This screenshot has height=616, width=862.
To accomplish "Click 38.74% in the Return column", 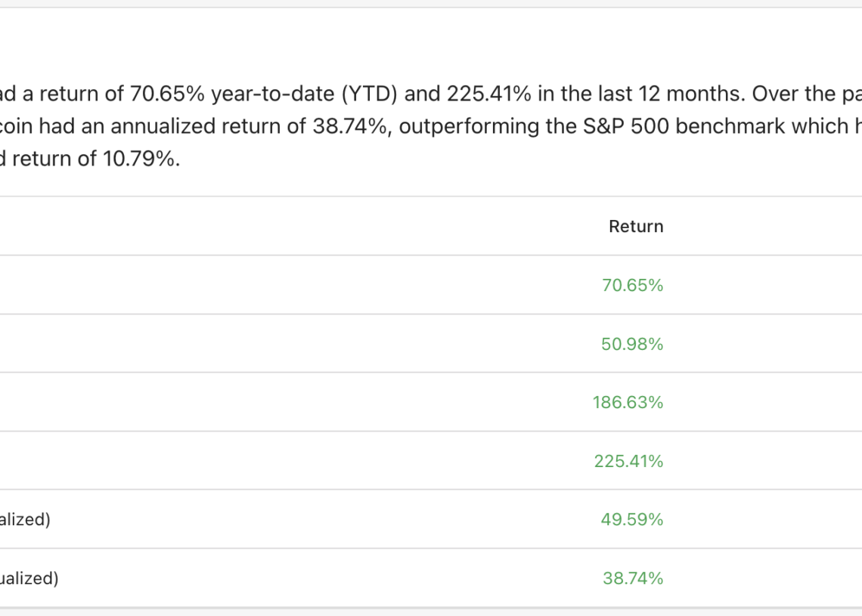I will [x=632, y=579].
